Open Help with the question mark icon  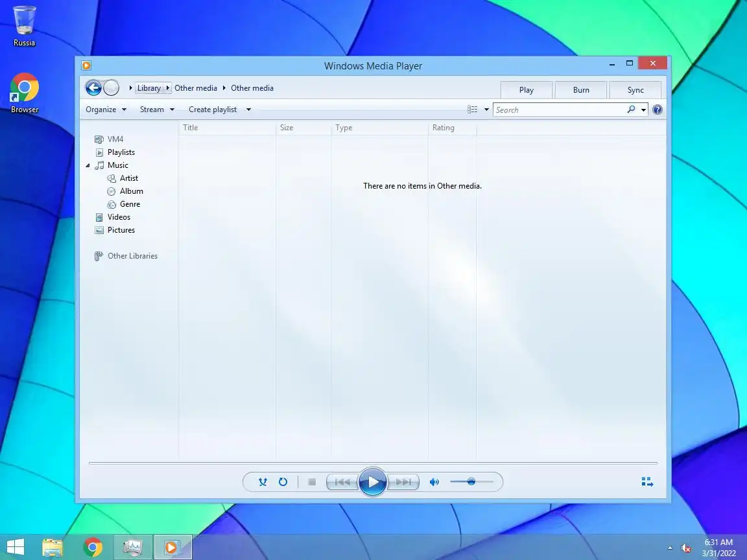tap(658, 110)
